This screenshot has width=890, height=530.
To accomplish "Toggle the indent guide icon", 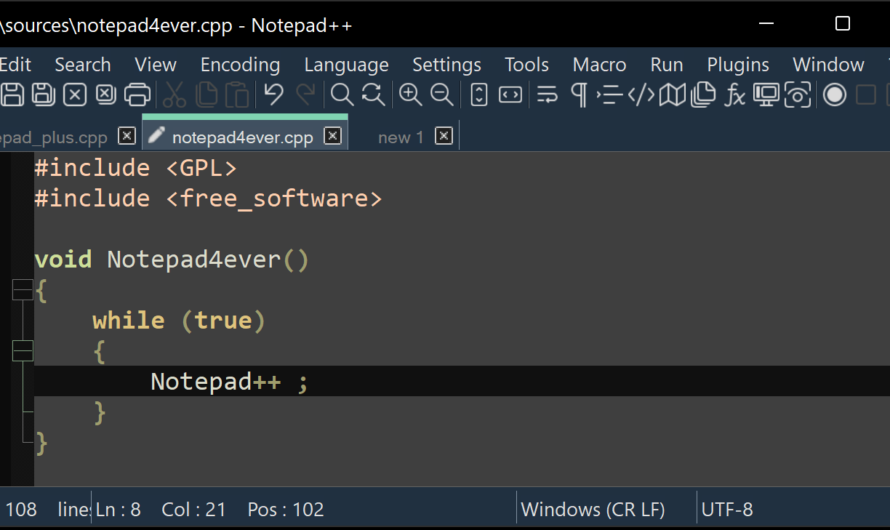I will click(610, 95).
